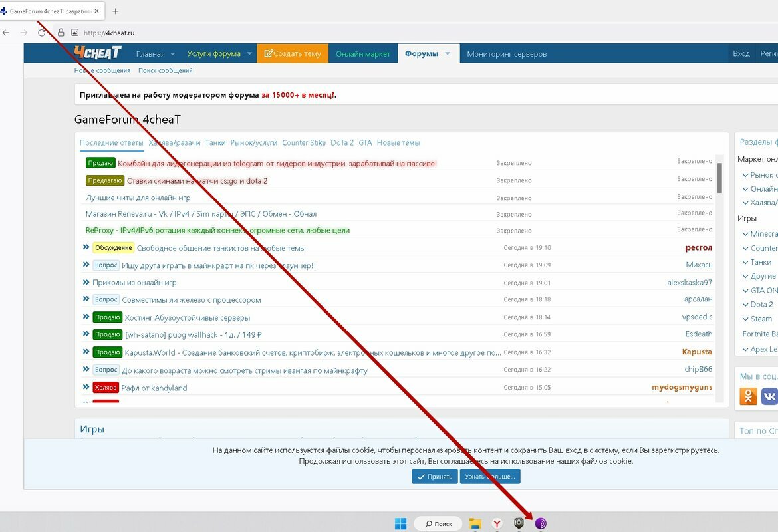This screenshot has height=532, width=778.
Task: Switch to the Counter Stike tab
Action: click(x=303, y=142)
